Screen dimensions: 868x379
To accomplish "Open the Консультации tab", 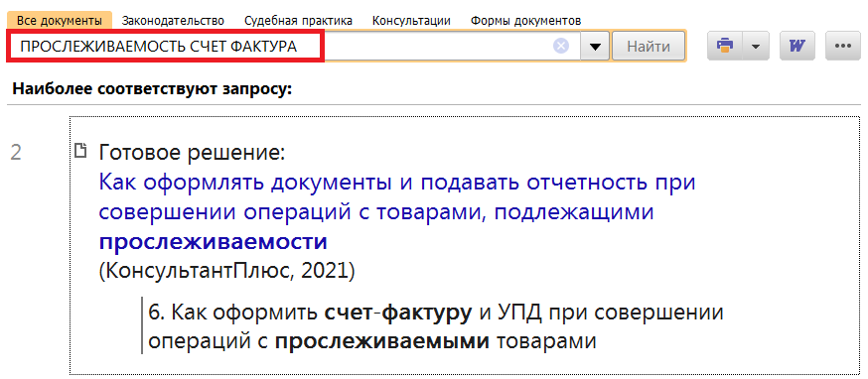I will pos(411,21).
